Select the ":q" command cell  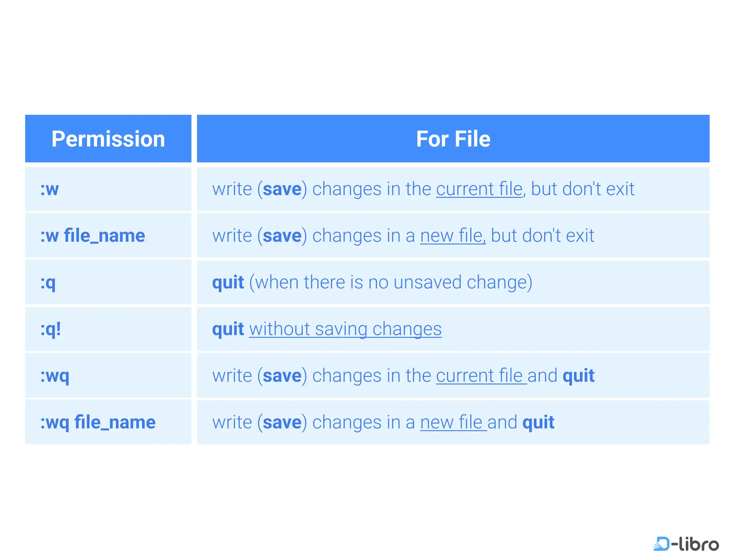48,282
